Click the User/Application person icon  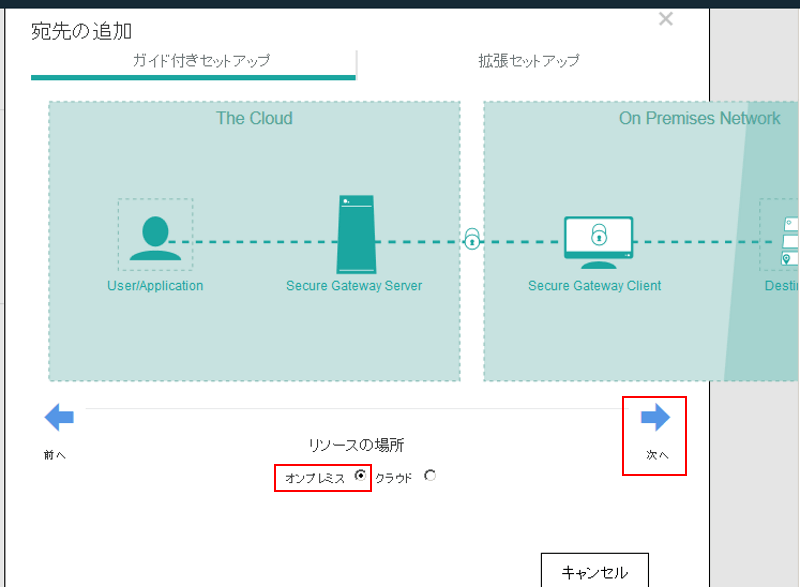155,238
